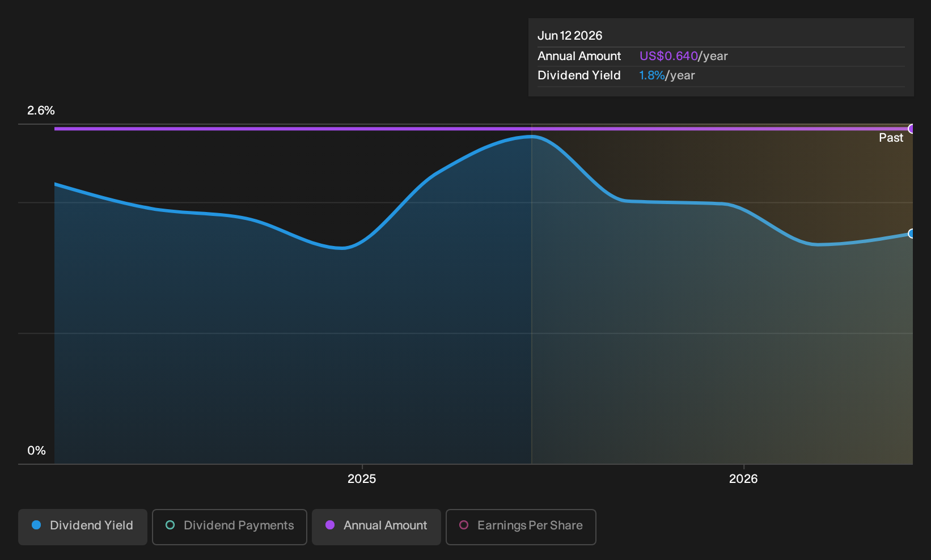Click the pink Earnings Per Share circle
The image size is (931, 560).
click(x=464, y=525)
